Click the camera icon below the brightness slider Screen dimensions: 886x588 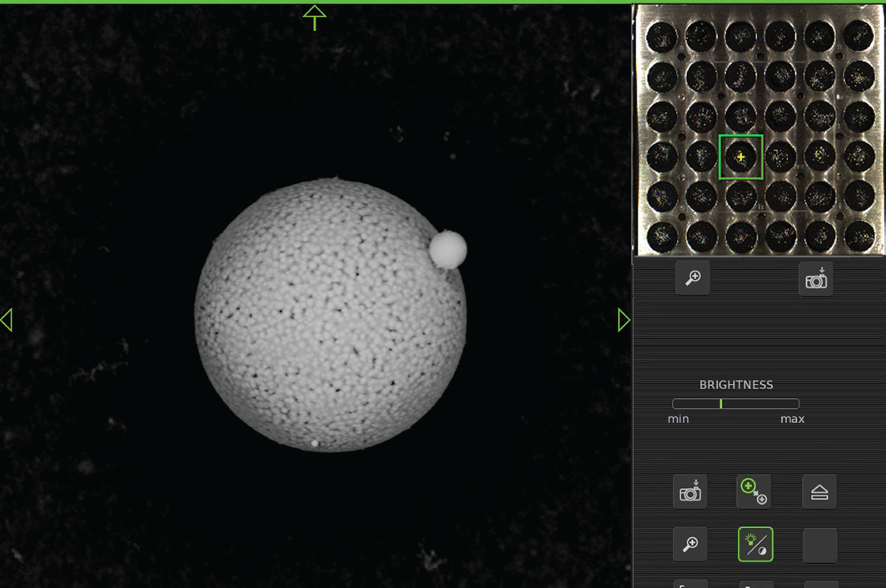coord(690,492)
